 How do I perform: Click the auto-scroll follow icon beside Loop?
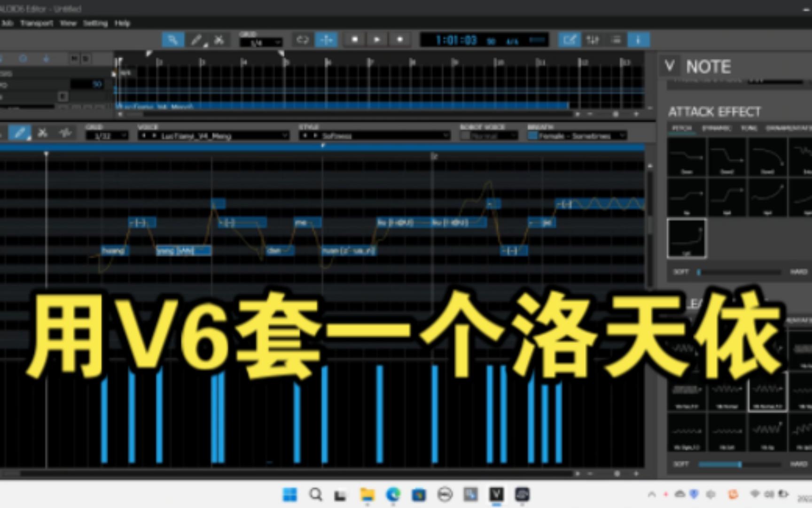pyautogui.click(x=327, y=40)
